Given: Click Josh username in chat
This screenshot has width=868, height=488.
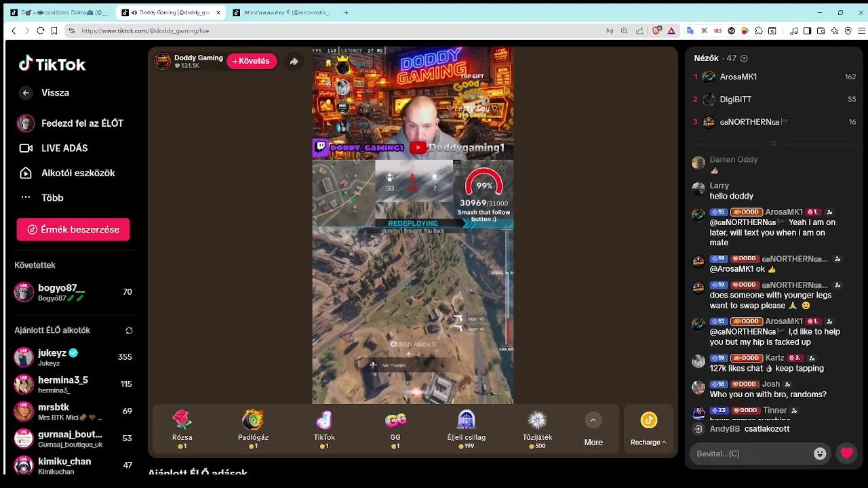Looking at the screenshot, I should point(771,384).
